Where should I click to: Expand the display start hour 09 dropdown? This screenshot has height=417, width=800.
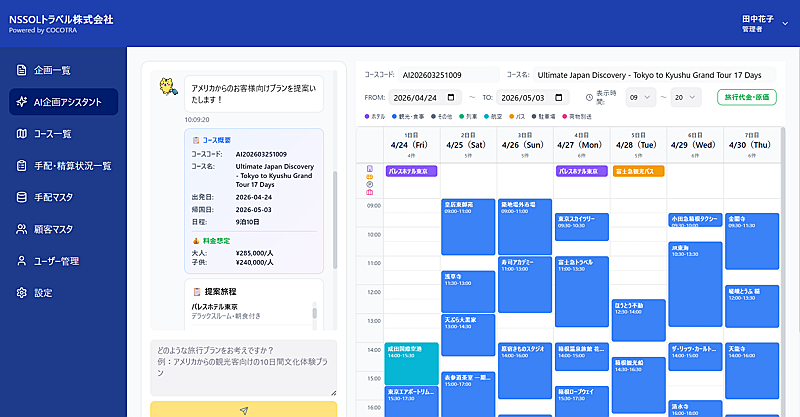click(641, 97)
